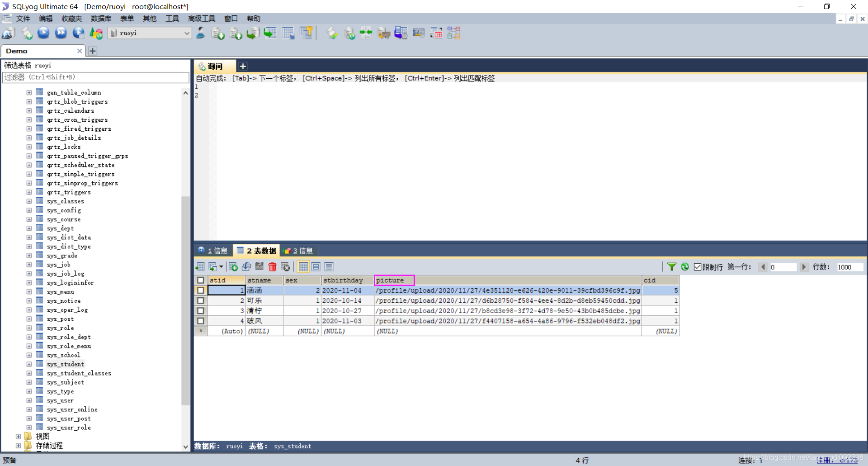Create a new connection from toolbar
This screenshot has width=868, height=466.
(x=9, y=33)
